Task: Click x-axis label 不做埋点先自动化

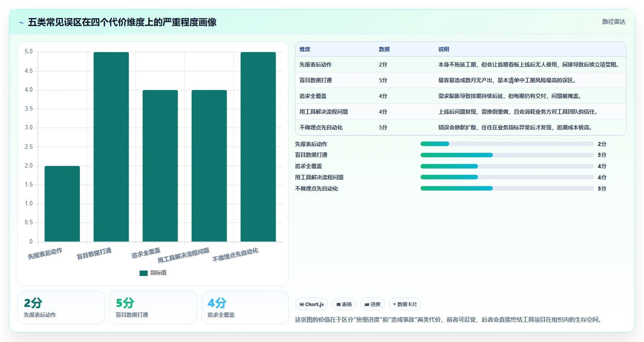Action: (236, 255)
